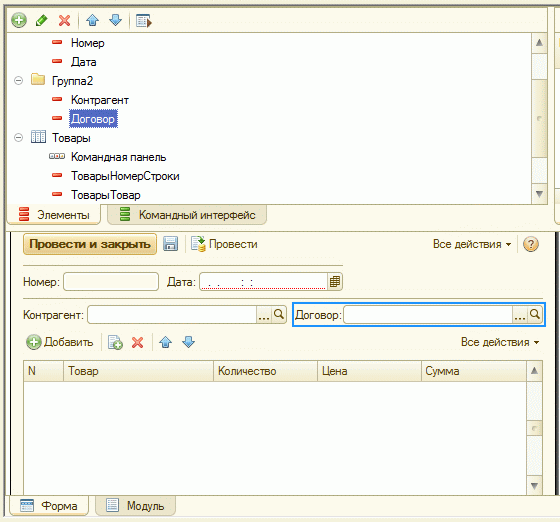560x522 pixels.
Task: Collapse the Товары table node
Action: [x=18, y=137]
